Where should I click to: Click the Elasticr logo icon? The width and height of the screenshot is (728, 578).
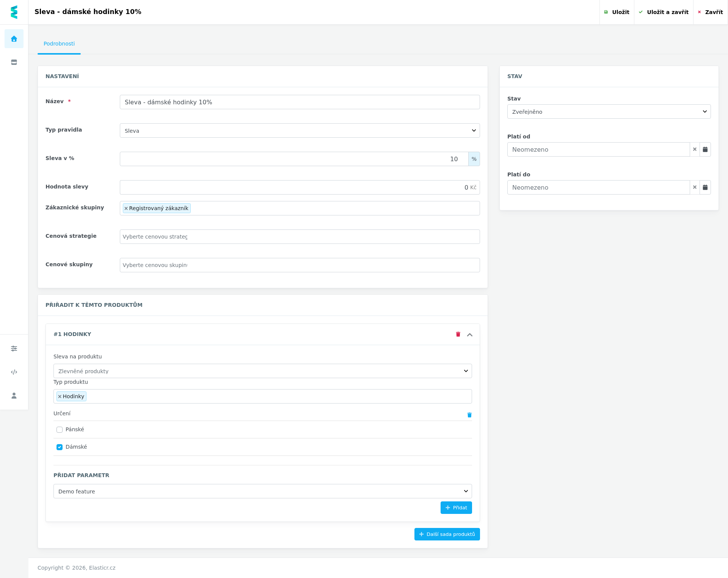click(x=14, y=12)
